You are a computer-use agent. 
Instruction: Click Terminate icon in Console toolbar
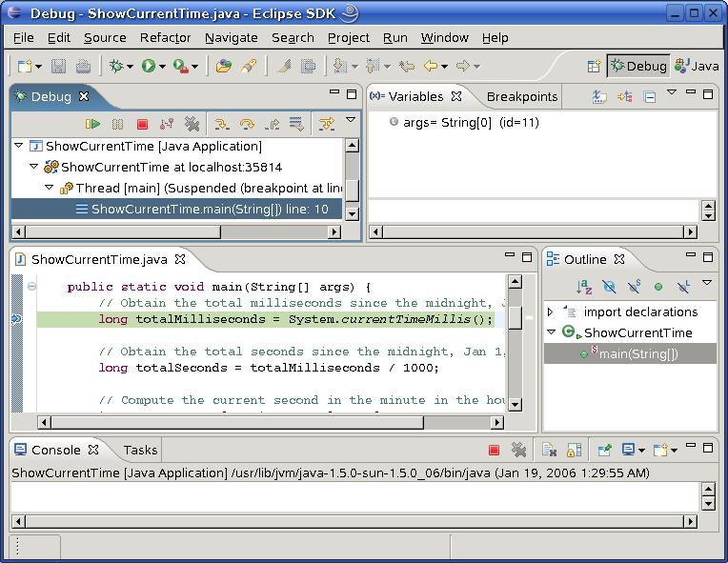pos(494,450)
